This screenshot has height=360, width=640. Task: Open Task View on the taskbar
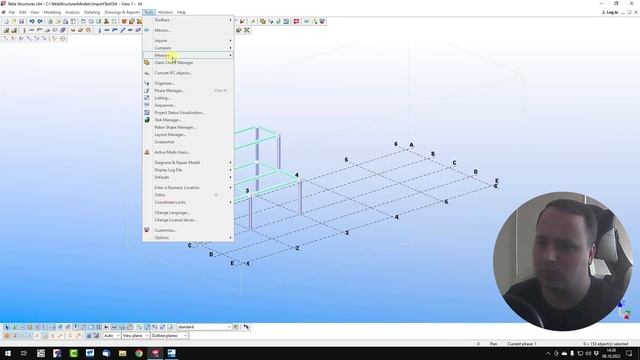pyautogui.click(x=24, y=353)
